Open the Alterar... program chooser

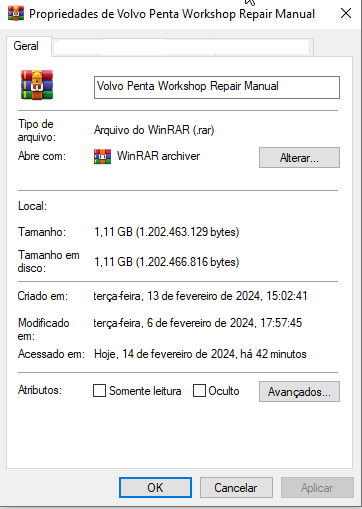point(299,157)
